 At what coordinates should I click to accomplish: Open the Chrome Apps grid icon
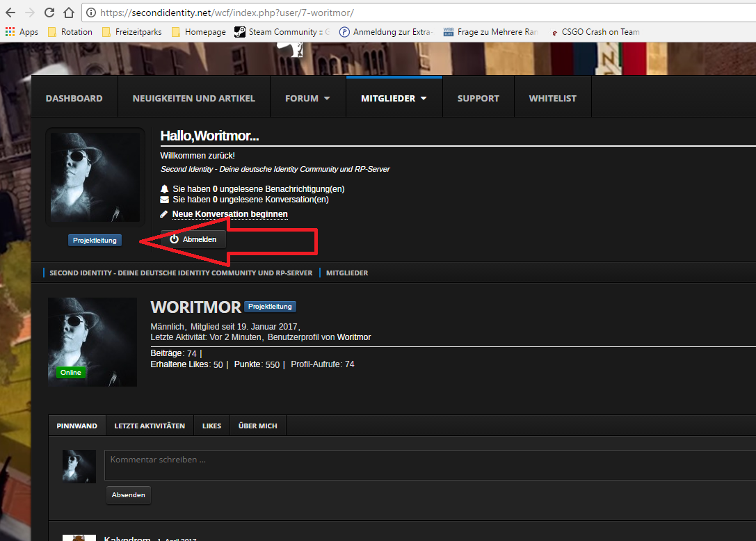coord(10,32)
